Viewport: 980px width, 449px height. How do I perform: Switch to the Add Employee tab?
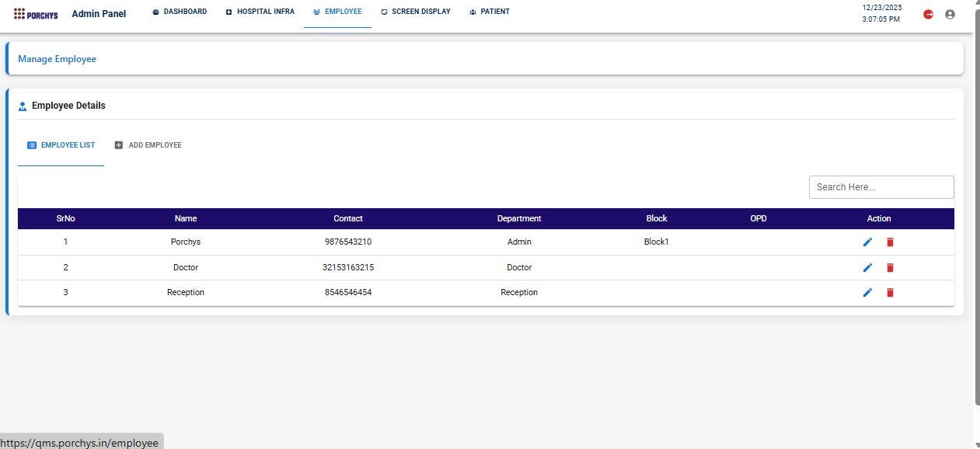click(x=148, y=145)
